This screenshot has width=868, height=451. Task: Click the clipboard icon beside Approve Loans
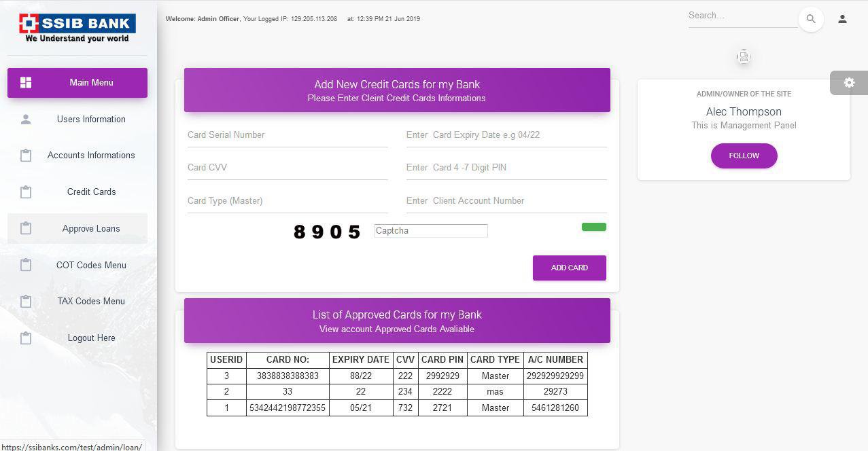point(26,228)
